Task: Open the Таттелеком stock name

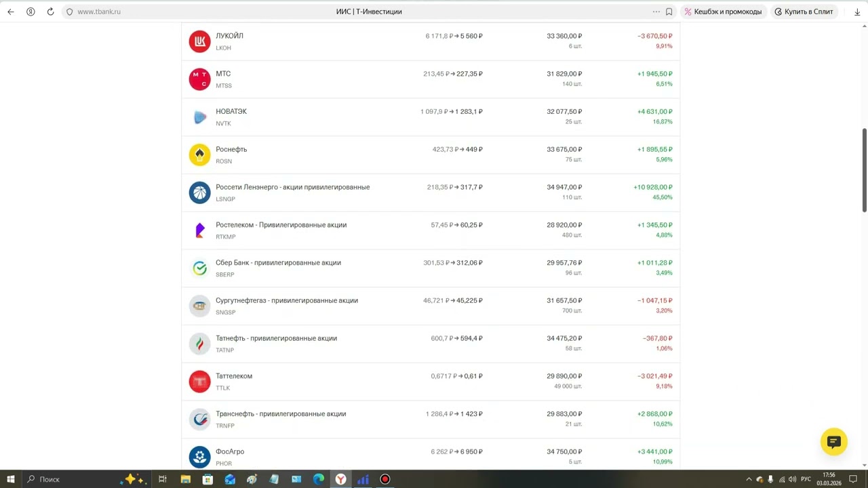Action: (234, 376)
